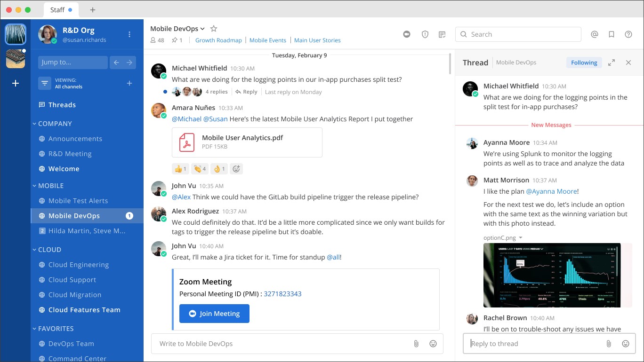
Task: Join the Zoom meeting
Action: [x=214, y=314]
